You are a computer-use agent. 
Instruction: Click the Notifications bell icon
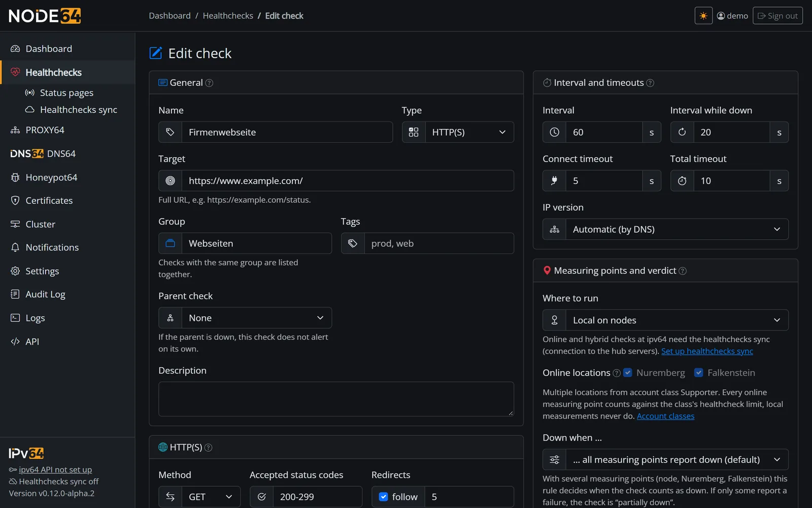[x=15, y=247]
